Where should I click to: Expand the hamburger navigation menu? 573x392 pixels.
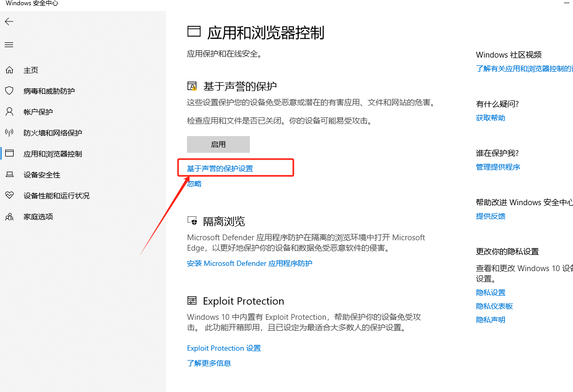[9, 45]
